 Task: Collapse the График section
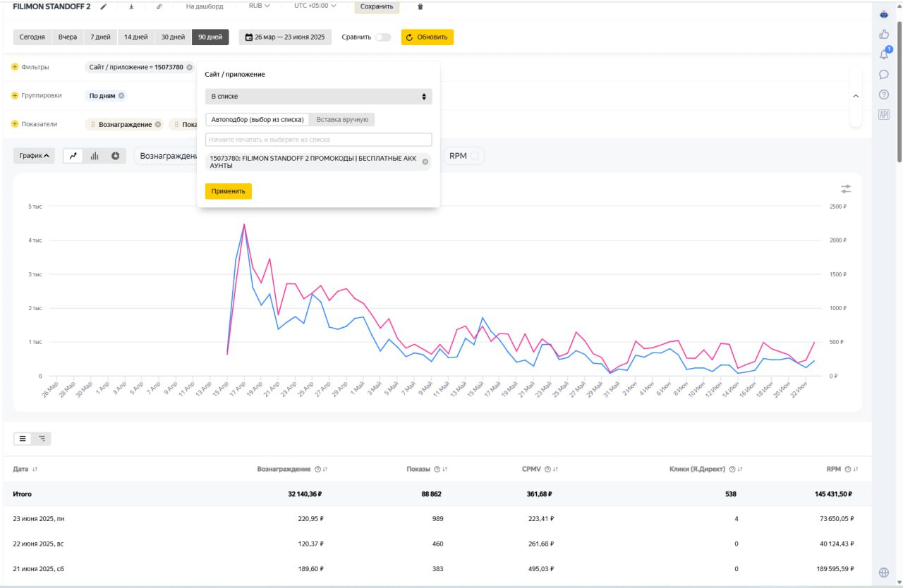[x=34, y=156]
